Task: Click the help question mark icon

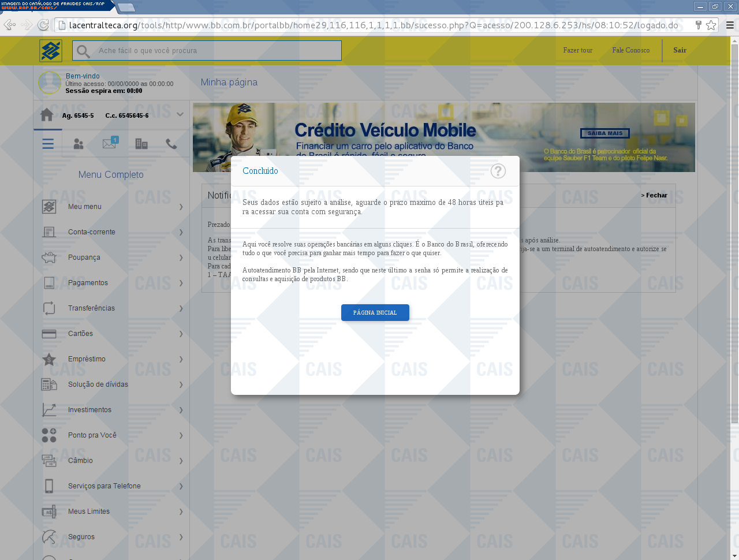Action: (498, 171)
